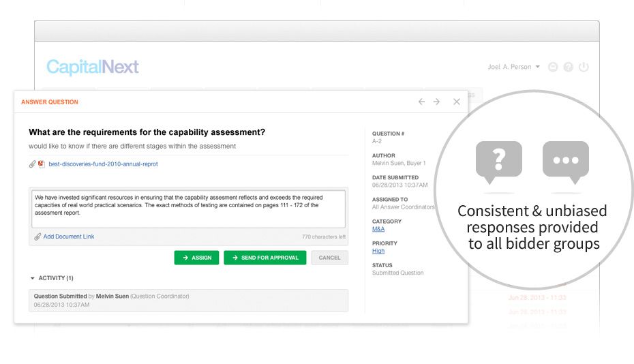This screenshot has width=634, height=364.
Task: Open best-discoveries-fund-2010-annual-reprot attachment
Action: (x=103, y=164)
